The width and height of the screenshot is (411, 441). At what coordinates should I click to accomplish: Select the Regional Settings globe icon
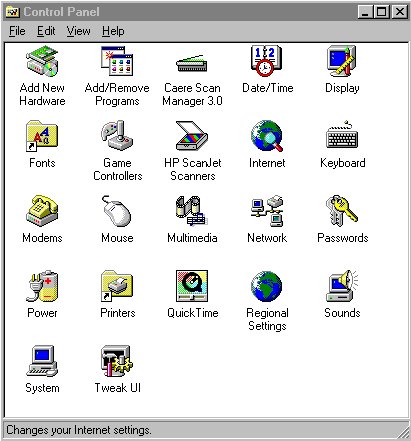click(267, 286)
